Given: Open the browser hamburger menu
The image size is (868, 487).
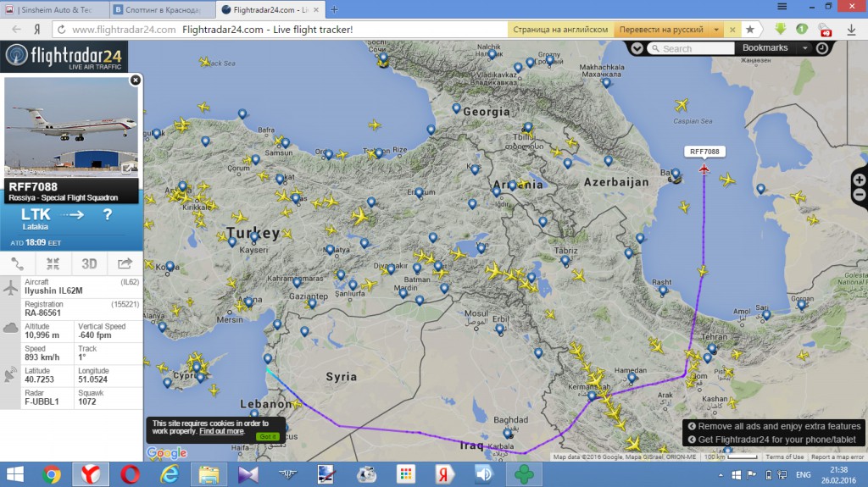Looking at the screenshot, I should [x=782, y=7].
